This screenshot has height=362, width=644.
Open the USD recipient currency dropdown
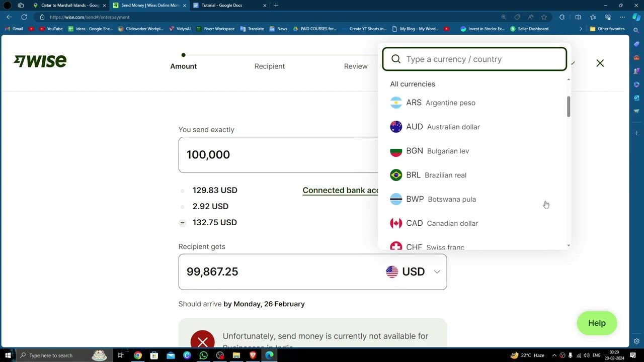tap(413, 271)
